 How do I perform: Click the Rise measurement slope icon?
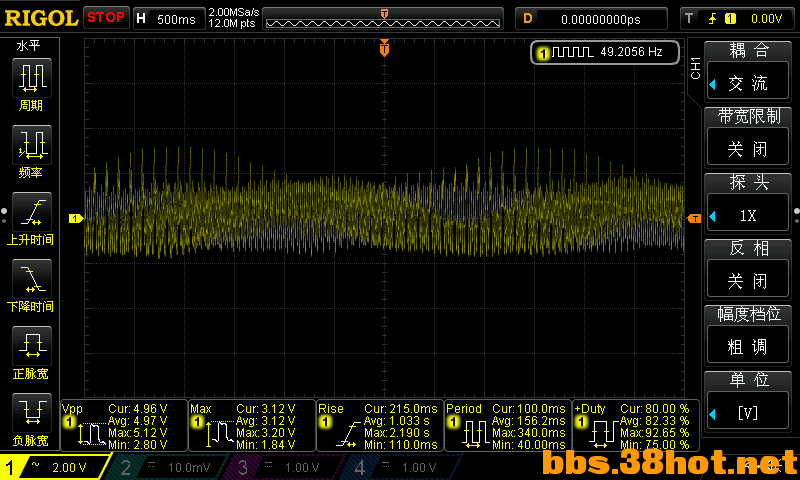click(348, 434)
